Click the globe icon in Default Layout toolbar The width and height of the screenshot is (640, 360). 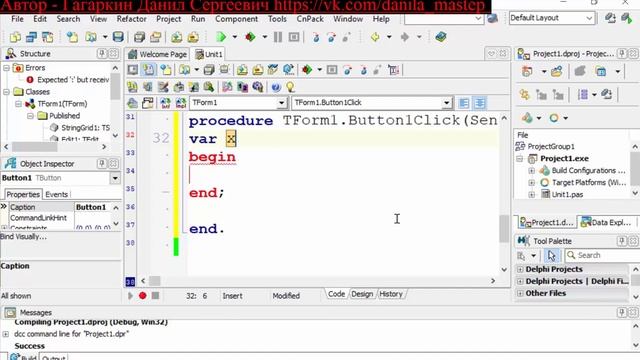click(493, 18)
